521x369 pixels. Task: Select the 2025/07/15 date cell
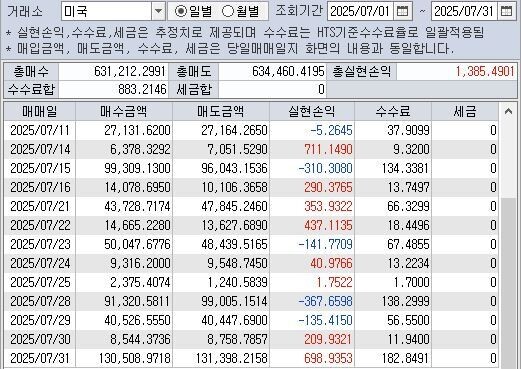coord(40,168)
